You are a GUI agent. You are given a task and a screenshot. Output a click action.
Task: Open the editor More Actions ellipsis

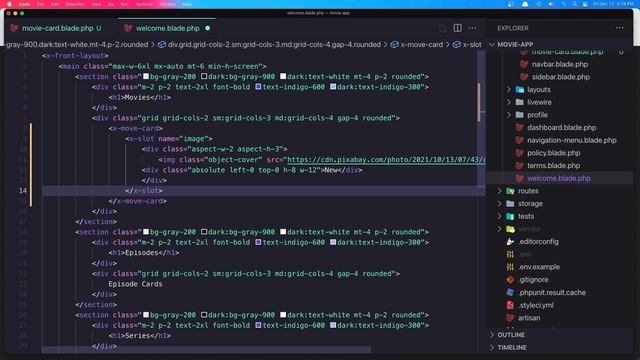[472, 28]
